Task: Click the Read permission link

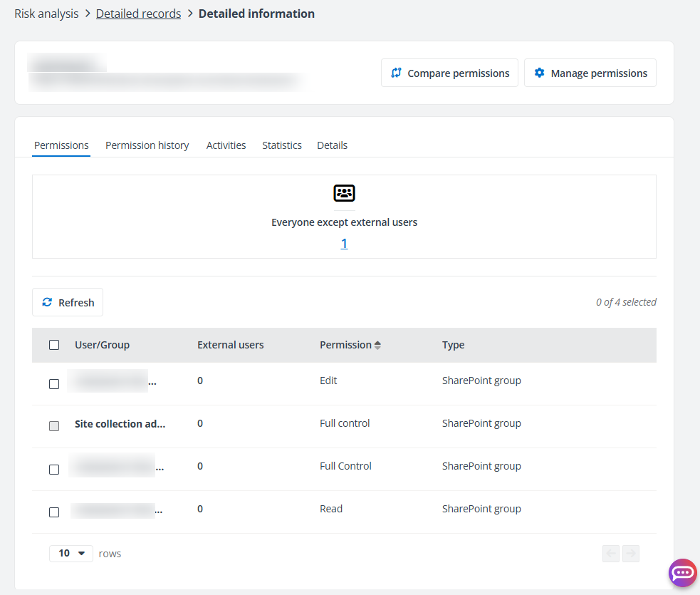Action: point(331,508)
